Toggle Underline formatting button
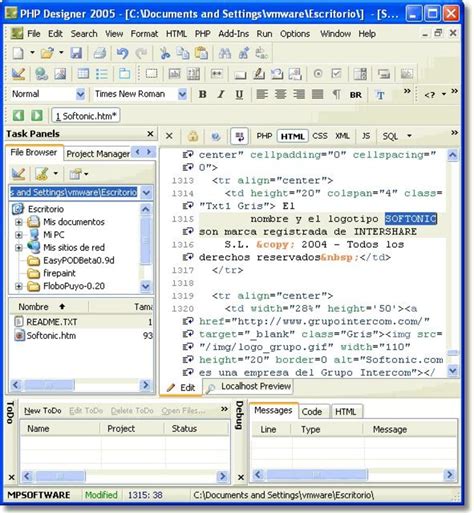The image size is (474, 515). pyautogui.click(x=239, y=95)
